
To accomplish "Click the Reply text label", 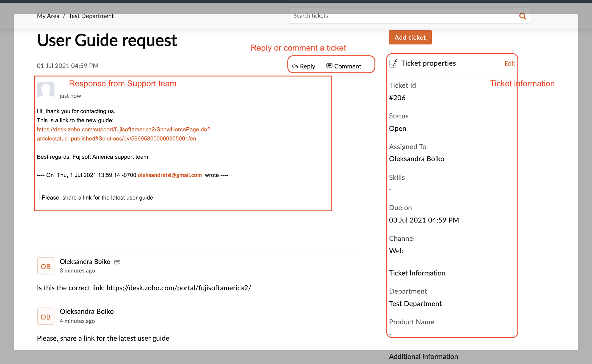I will click(x=307, y=66).
